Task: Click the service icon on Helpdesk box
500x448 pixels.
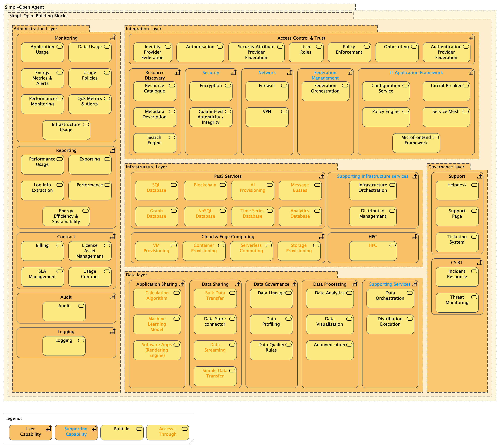Action: point(474,185)
